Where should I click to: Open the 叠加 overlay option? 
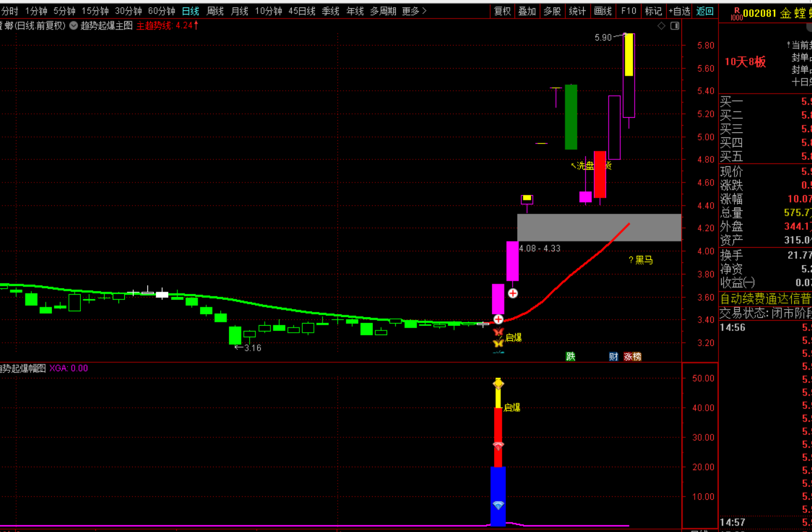[527, 11]
